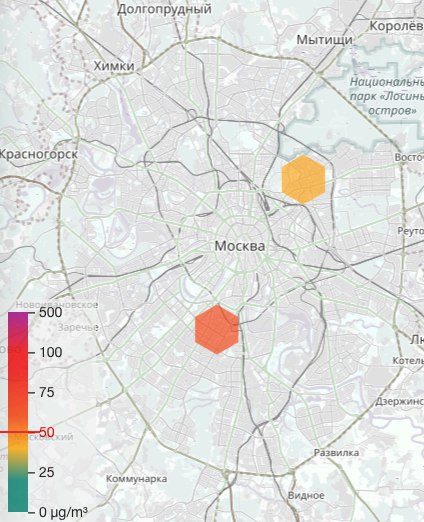Click the 0 µg/m³ legend label
Screen dimensions: 424x522
click(x=64, y=512)
